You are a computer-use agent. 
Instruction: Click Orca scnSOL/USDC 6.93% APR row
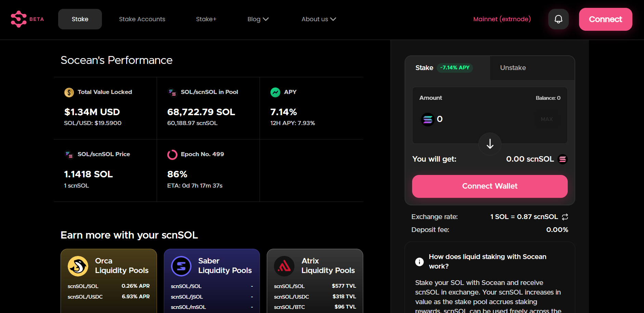pos(109,297)
